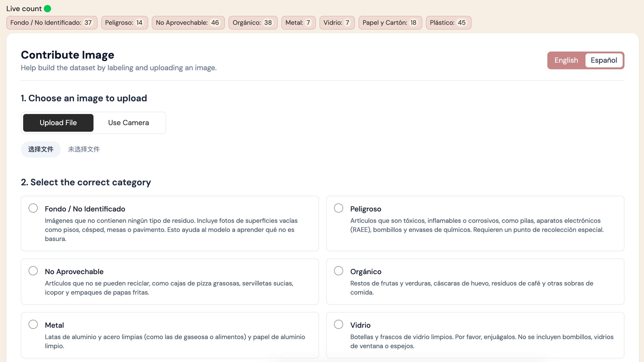Click the green live count indicator dot
The height and width of the screenshot is (362, 644).
(47, 9)
